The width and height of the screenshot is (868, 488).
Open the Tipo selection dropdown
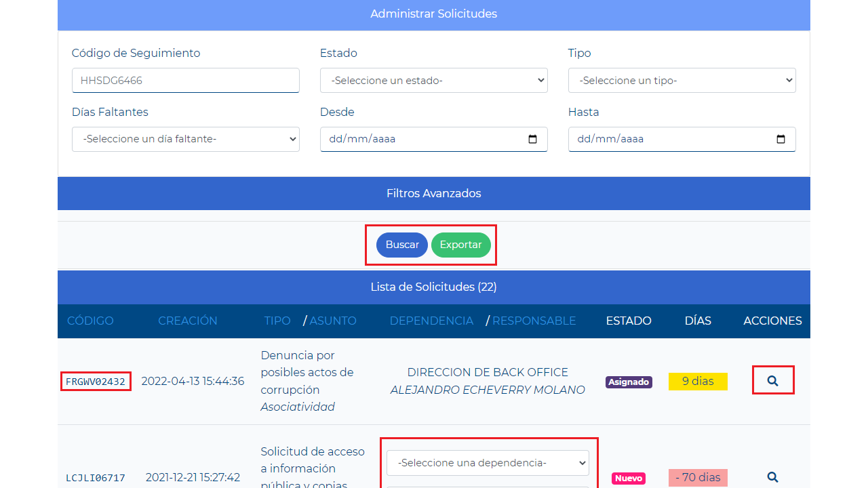coord(682,81)
